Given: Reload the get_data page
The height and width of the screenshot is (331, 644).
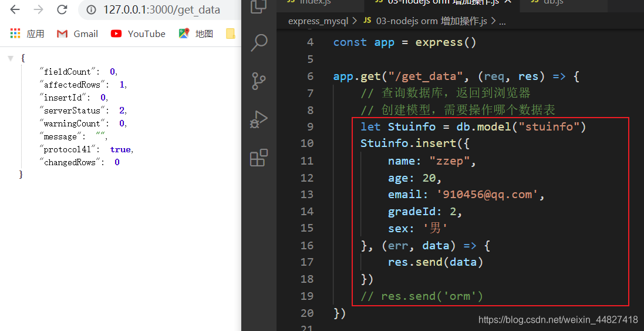Looking at the screenshot, I should tap(62, 9).
